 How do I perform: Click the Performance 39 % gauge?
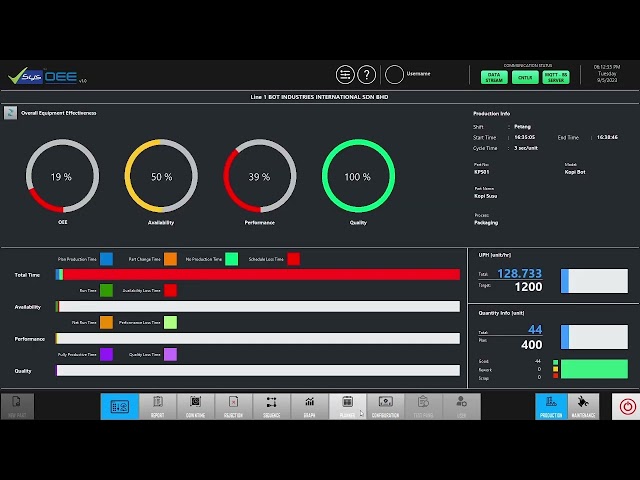260,176
